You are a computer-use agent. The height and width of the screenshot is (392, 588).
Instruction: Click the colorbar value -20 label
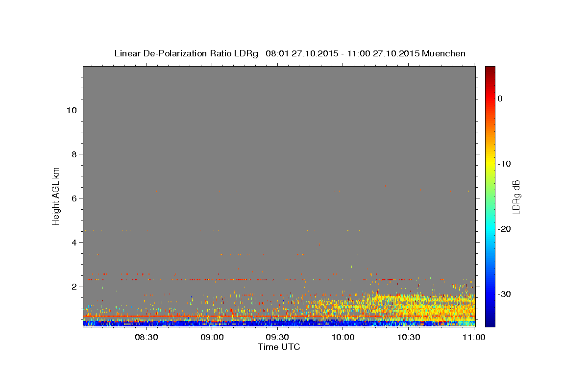tap(504, 229)
